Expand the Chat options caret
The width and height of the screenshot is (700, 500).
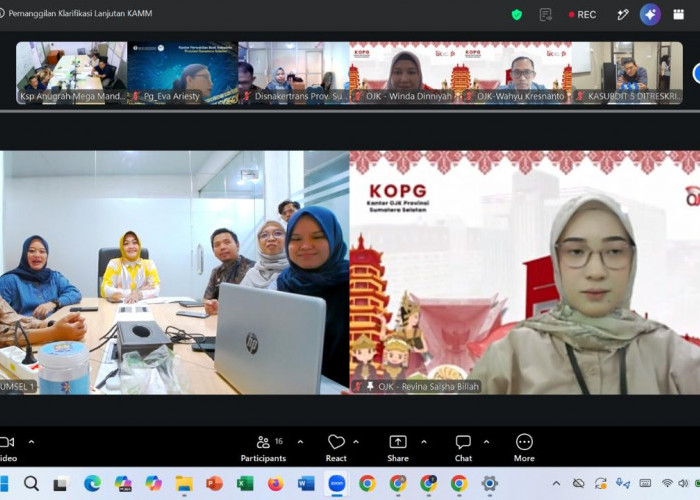(486, 442)
